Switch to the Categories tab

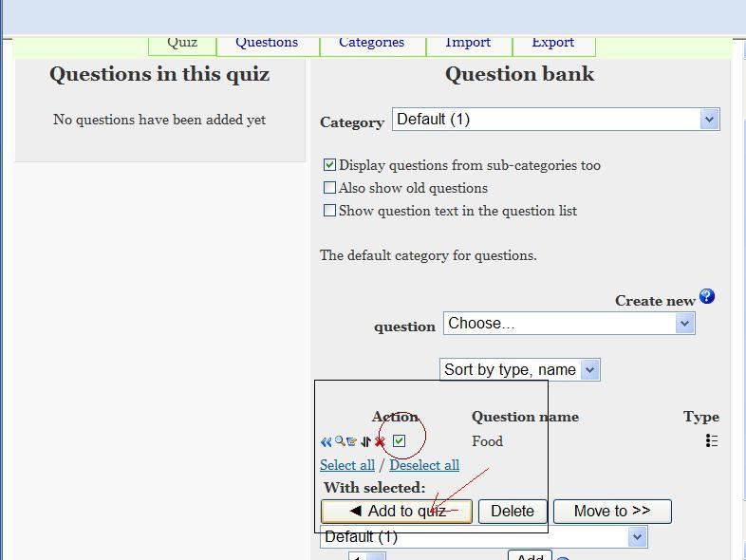(x=371, y=43)
